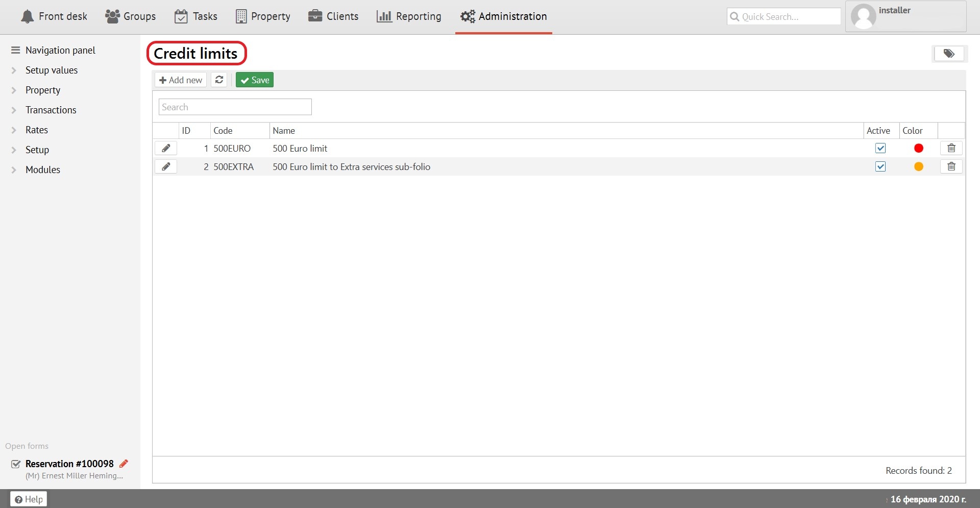
Task: Edit the 500EXTRA credit limit row
Action: tap(166, 166)
